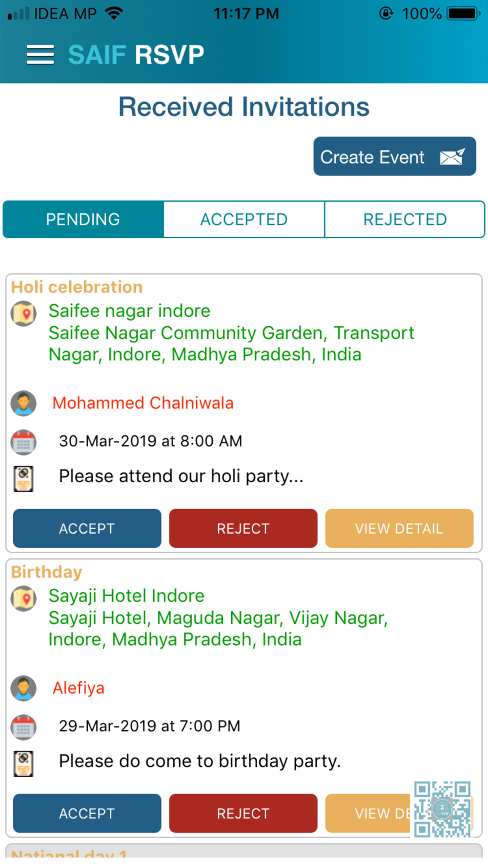Tap the calendar icon for 29-Mar-2019
The width and height of the screenshot is (488, 868).
(x=23, y=727)
